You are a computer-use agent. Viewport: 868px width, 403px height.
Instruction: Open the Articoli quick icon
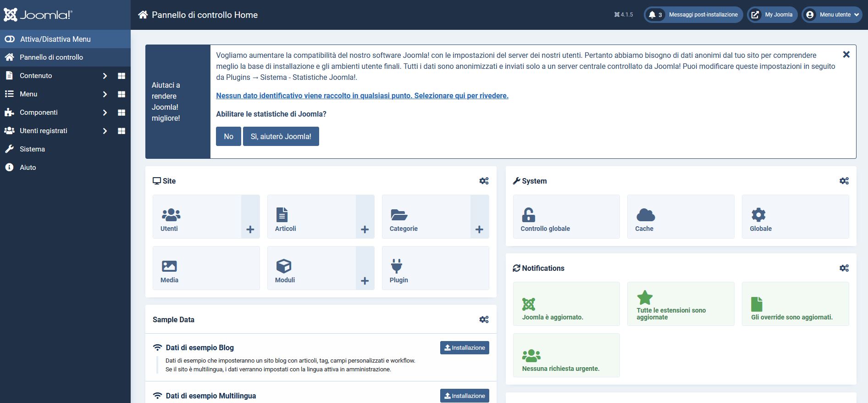(312, 217)
